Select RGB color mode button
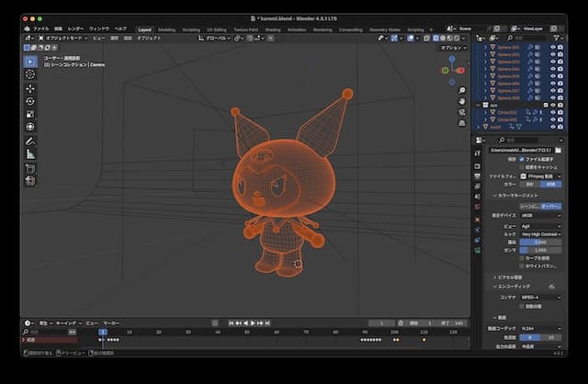588x384 pixels. click(551, 184)
